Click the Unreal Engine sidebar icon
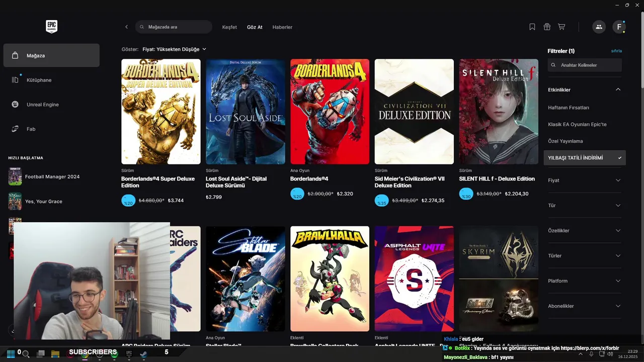The width and height of the screenshot is (644, 362). pyautogui.click(x=15, y=104)
